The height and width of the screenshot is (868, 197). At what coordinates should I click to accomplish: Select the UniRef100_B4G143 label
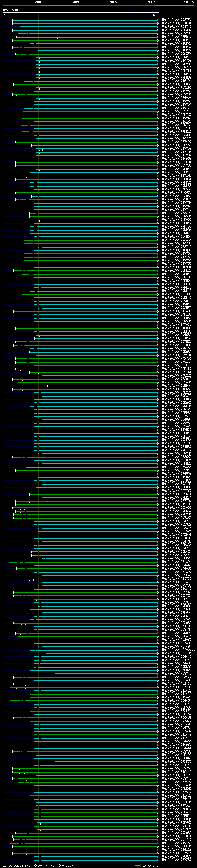pos(177,772)
